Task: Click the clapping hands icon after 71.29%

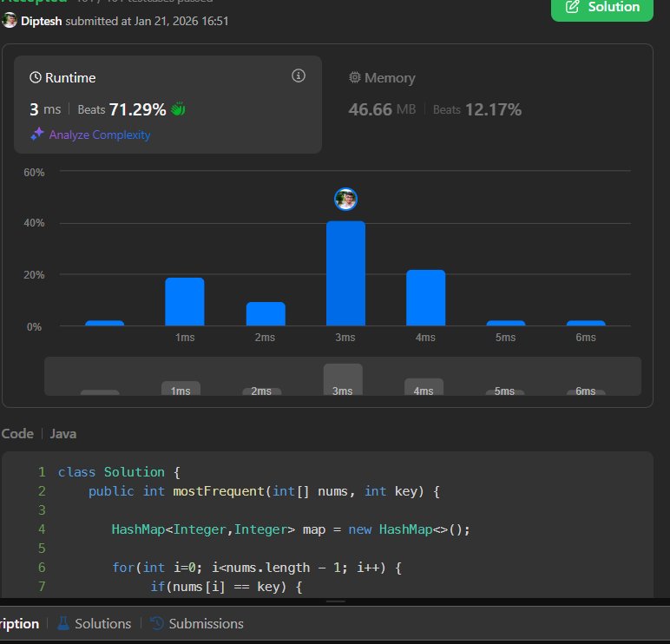Action: (178, 109)
